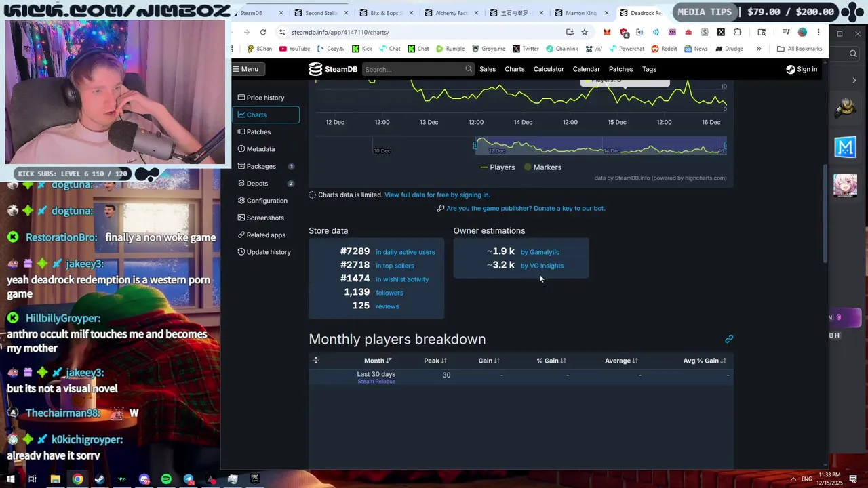Open the 'in daily active users' link
Screen dimensions: 868x488
click(x=406, y=252)
